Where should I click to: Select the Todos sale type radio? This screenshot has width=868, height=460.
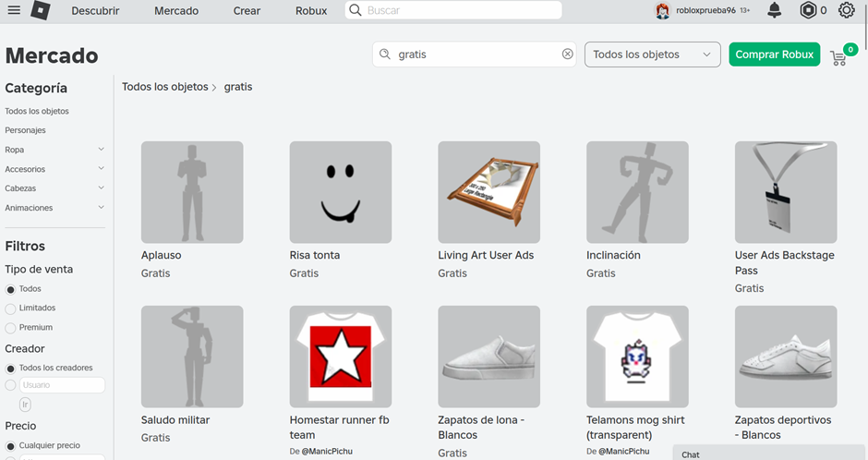point(10,289)
